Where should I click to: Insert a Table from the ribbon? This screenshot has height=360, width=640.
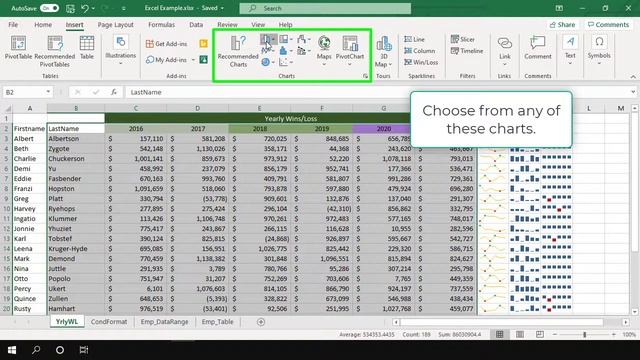(87, 48)
